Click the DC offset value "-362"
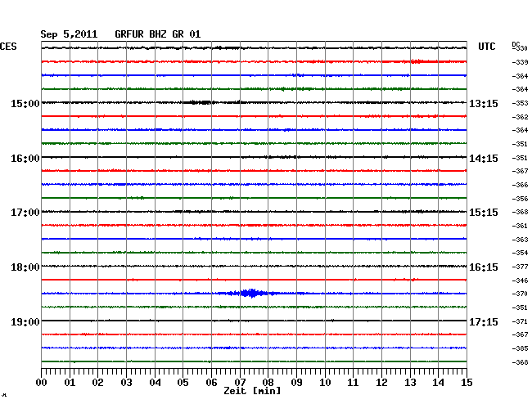532x404 pixels. tap(520, 117)
